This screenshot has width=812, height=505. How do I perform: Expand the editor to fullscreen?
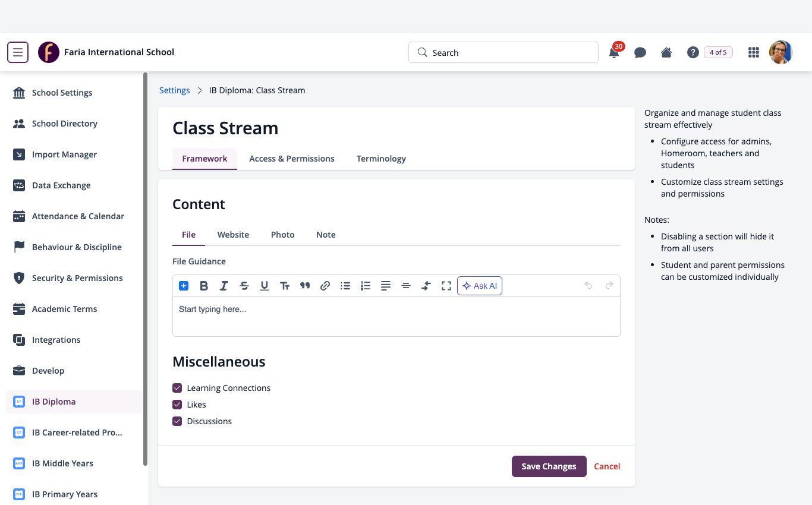pyautogui.click(x=446, y=286)
